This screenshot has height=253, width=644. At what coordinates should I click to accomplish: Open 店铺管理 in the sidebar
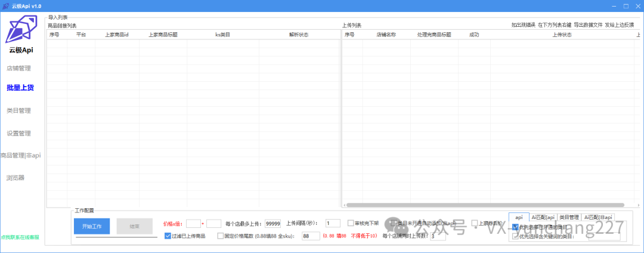[19, 69]
